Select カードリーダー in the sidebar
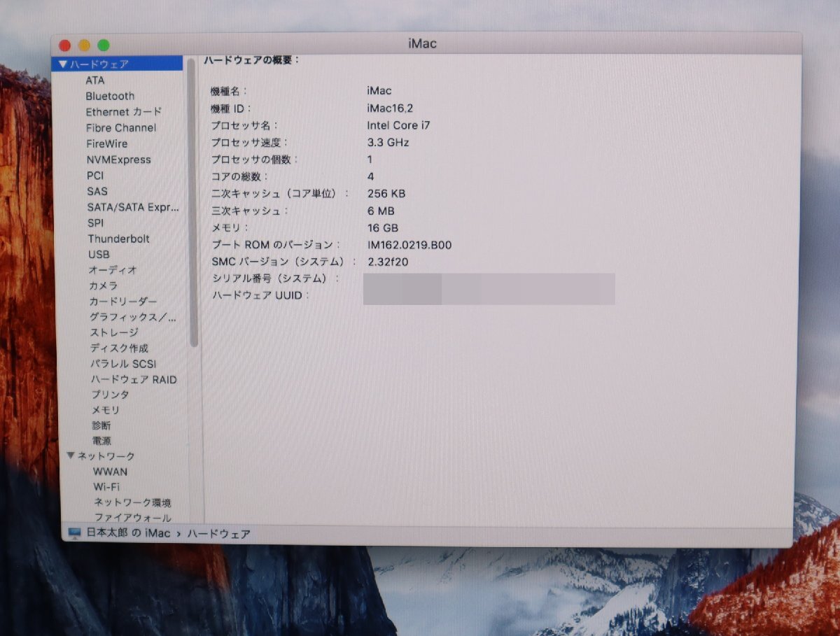840x636 pixels. tap(123, 302)
